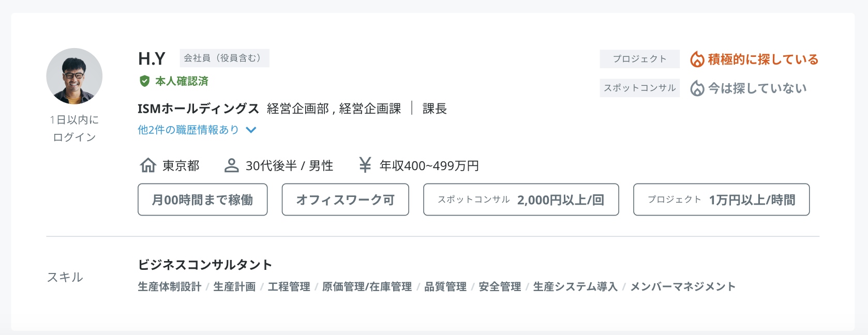This screenshot has width=868, height=335.
Task: Click the green identity verified shield icon
Action: tap(145, 81)
